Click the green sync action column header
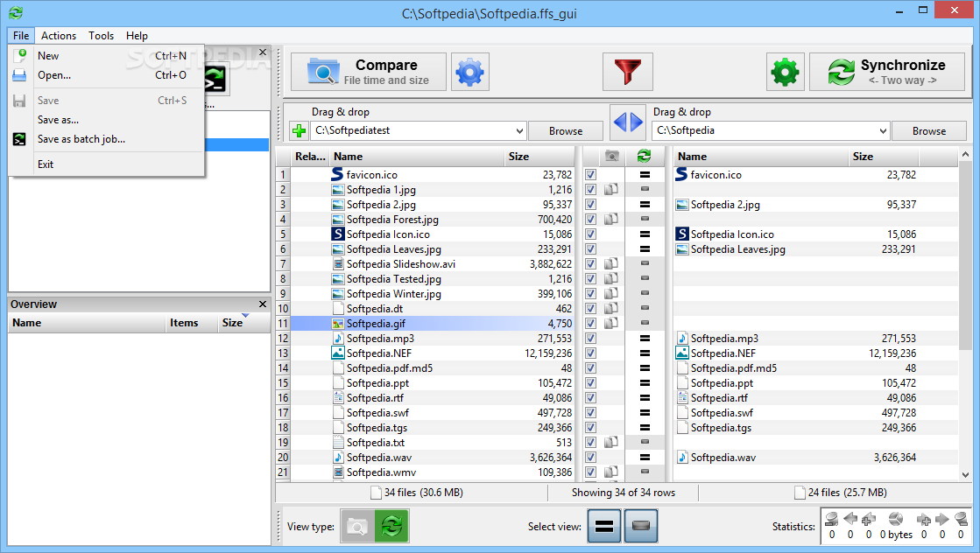Image resolution: width=980 pixels, height=553 pixels. click(644, 156)
